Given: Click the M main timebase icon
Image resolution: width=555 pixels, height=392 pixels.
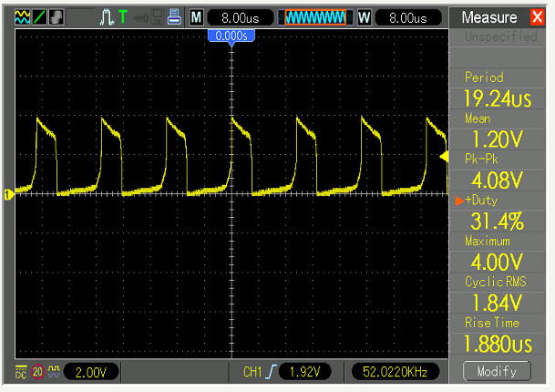Looking at the screenshot, I should click(195, 17).
